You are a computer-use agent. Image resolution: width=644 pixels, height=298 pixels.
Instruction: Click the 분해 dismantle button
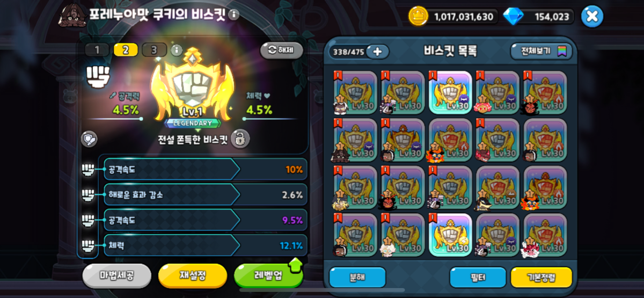pyautogui.click(x=357, y=277)
